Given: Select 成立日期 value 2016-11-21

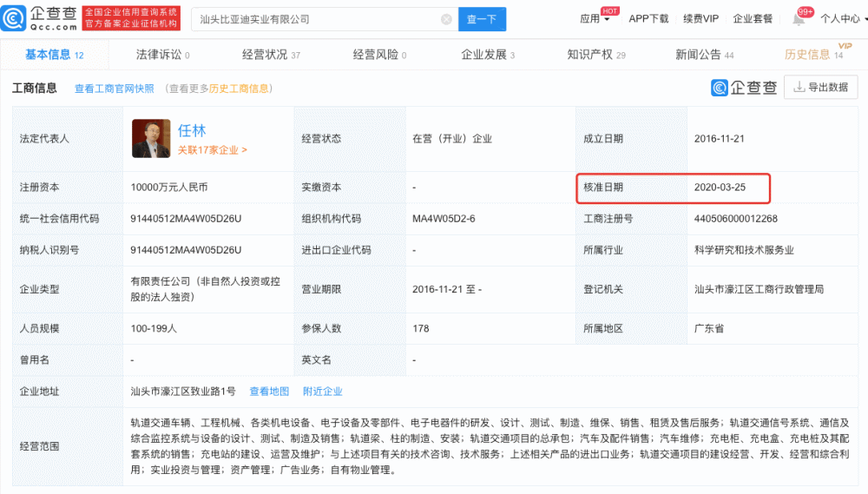Looking at the screenshot, I should 719,138.
